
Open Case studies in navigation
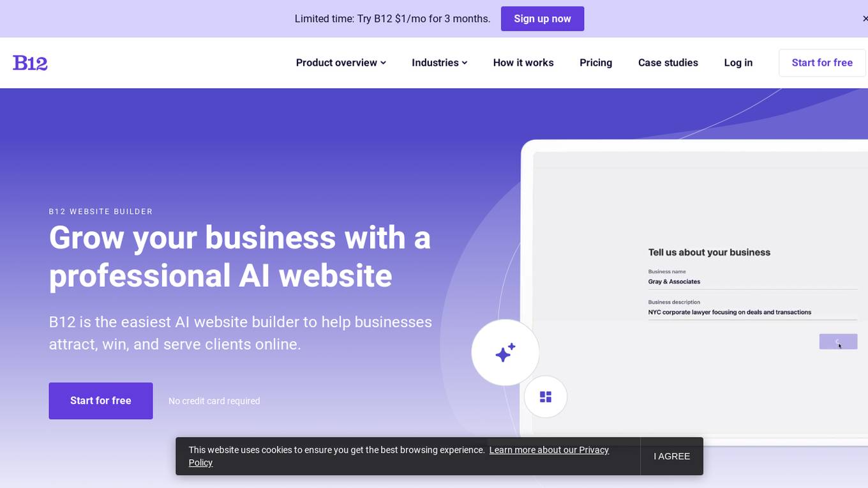668,63
